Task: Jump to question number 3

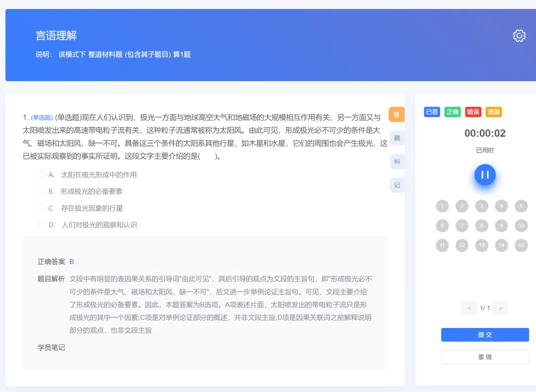Action: pyautogui.click(x=481, y=206)
